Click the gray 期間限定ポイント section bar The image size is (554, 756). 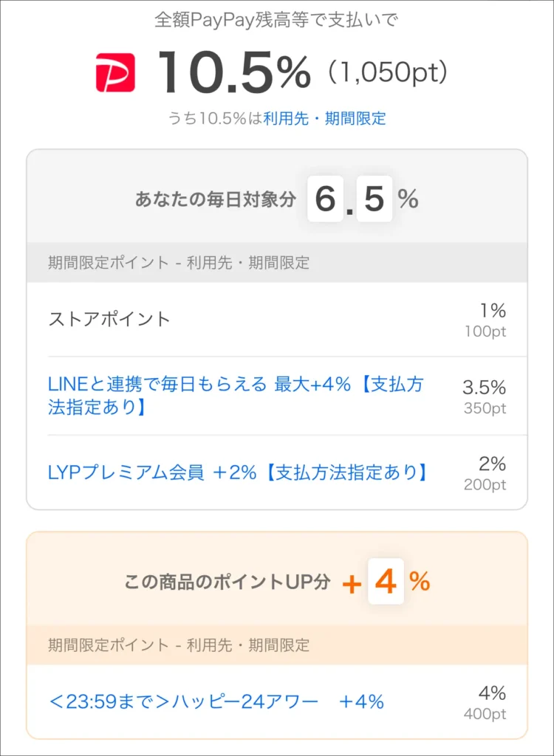pos(277,263)
